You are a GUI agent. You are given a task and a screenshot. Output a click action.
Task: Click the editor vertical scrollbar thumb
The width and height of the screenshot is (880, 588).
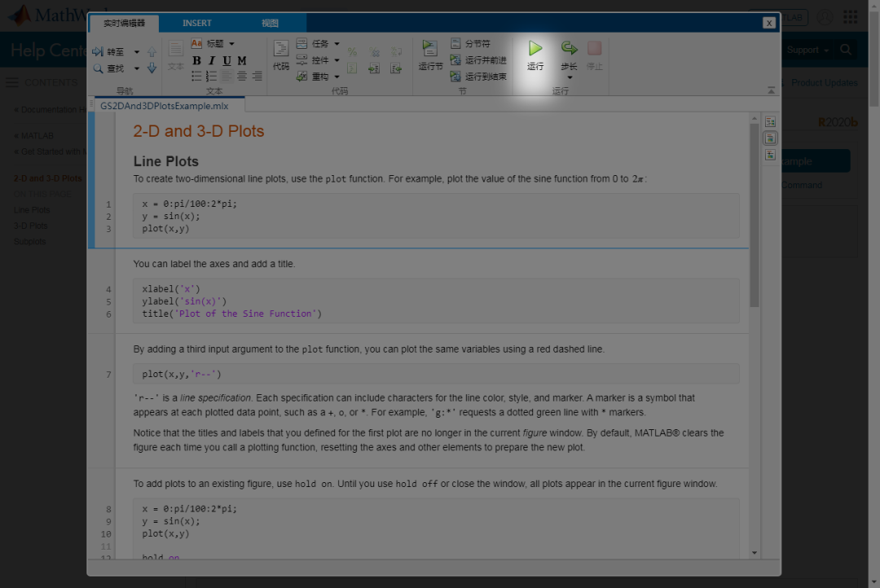(x=755, y=214)
